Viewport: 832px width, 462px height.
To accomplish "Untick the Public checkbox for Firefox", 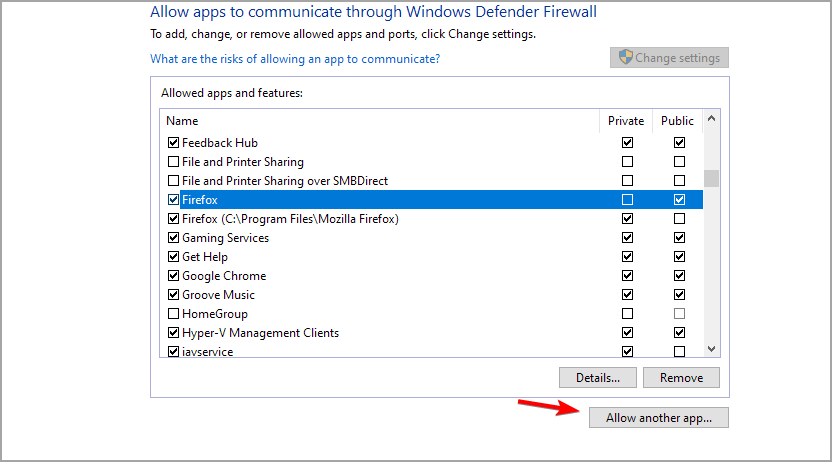I will 679,200.
